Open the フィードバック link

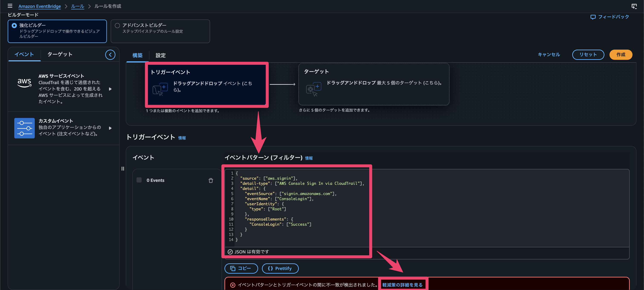tap(609, 17)
